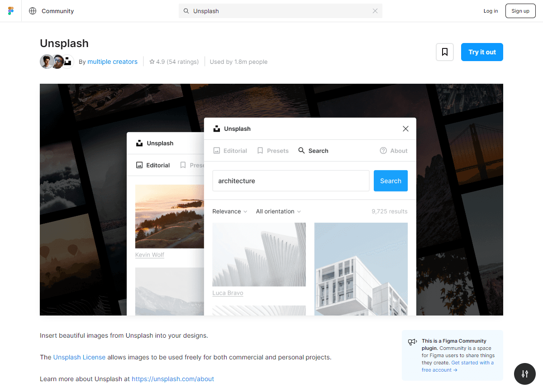Open the unsplash.com/about link
The image size is (543, 392).
pyautogui.click(x=173, y=379)
